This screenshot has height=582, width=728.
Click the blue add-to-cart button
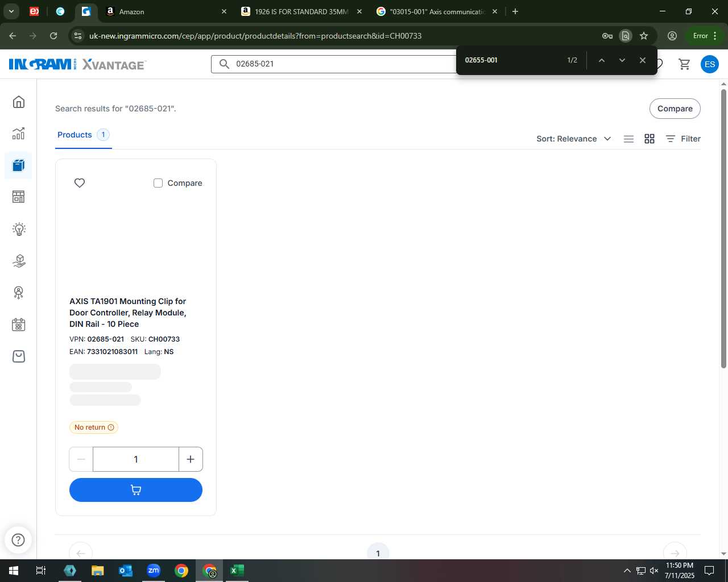coord(136,490)
